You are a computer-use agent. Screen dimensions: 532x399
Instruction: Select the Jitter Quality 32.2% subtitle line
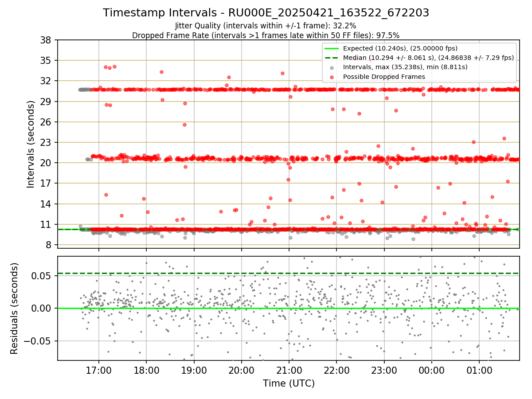266,26
